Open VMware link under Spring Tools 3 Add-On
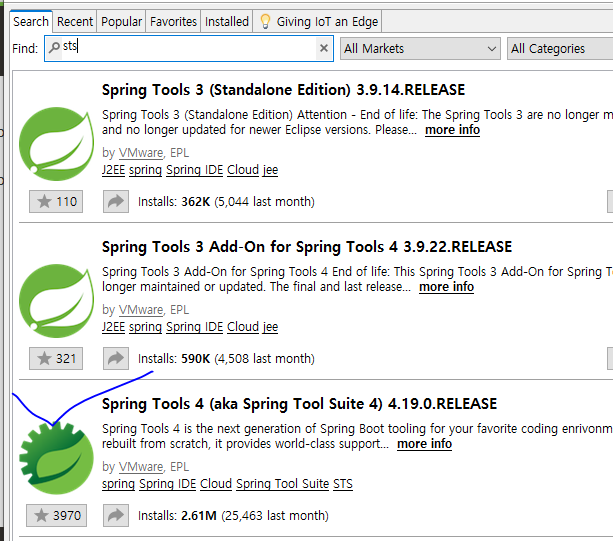 [141, 310]
